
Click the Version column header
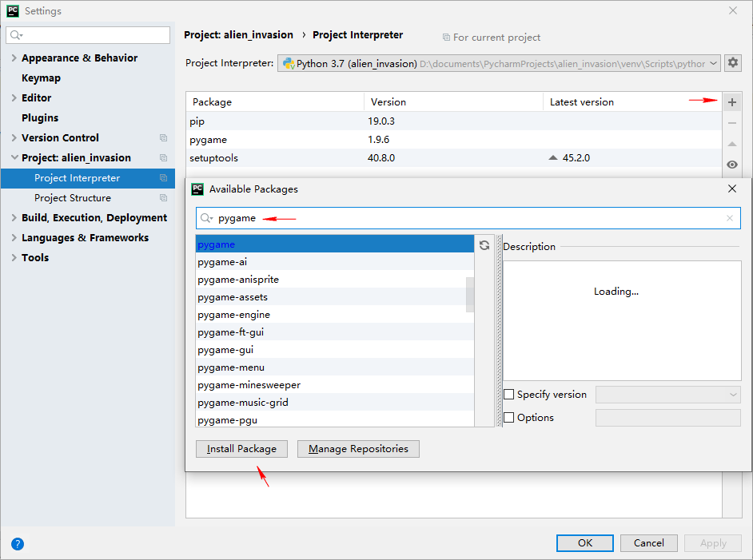[x=453, y=101]
